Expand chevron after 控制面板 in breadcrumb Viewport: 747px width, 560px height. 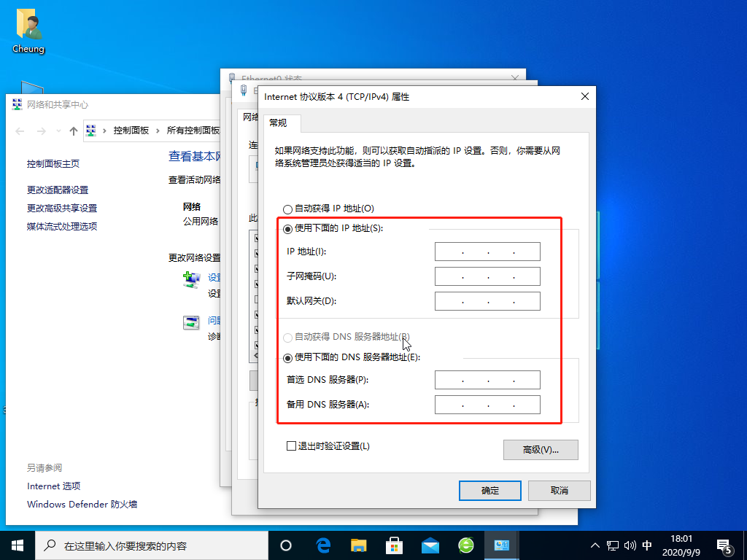(158, 131)
